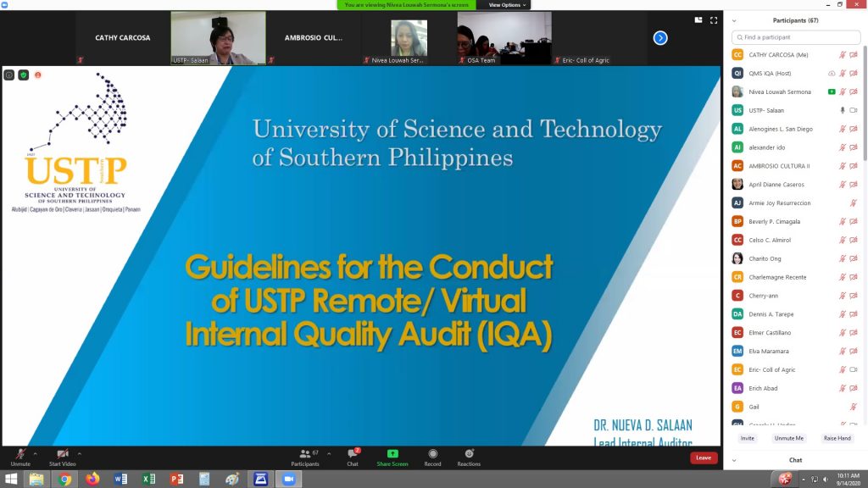The height and width of the screenshot is (488, 868).
Task: Click camera icon in USTP- Salaan row
Action: click(x=854, y=110)
